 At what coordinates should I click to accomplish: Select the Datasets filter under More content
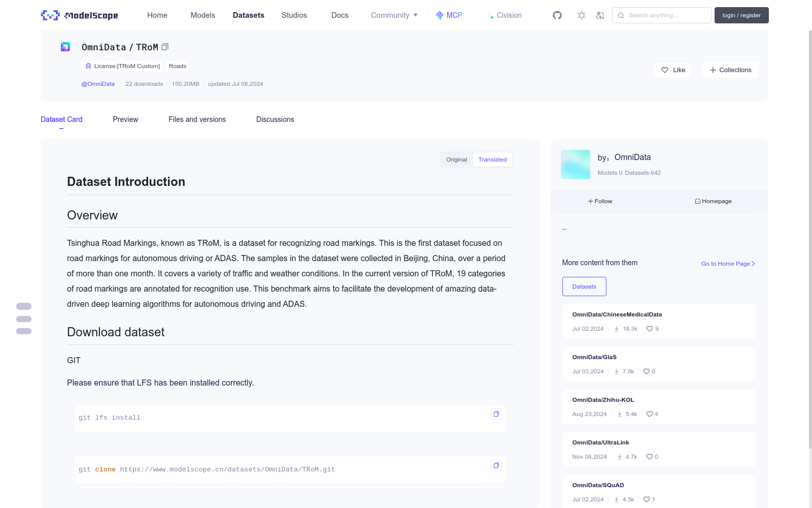coord(584,287)
